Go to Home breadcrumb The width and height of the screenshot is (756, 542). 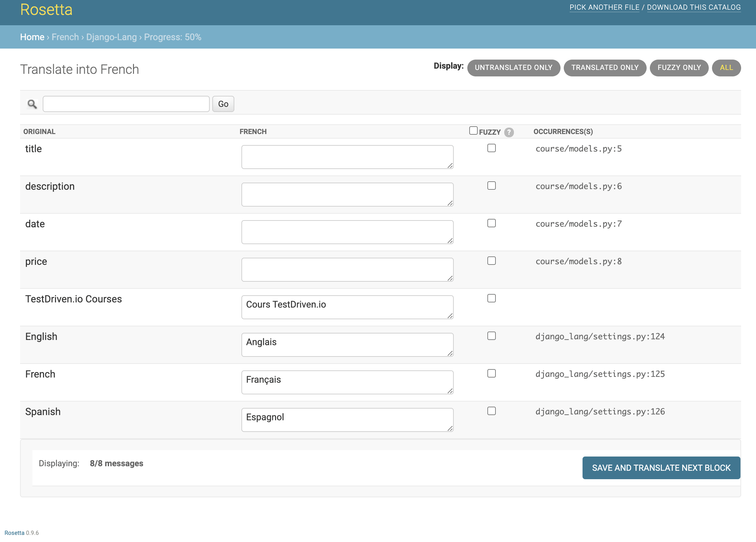click(32, 37)
